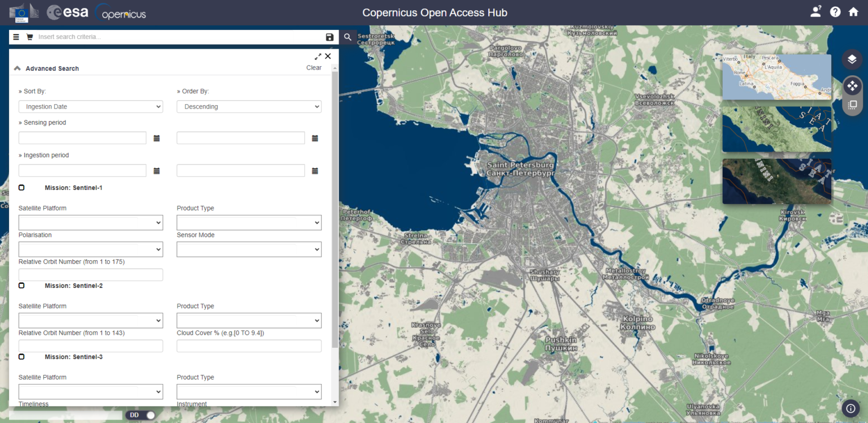Click the Saint Petersburg map label
Image resolution: width=868 pixels, height=423 pixels.
point(520,169)
